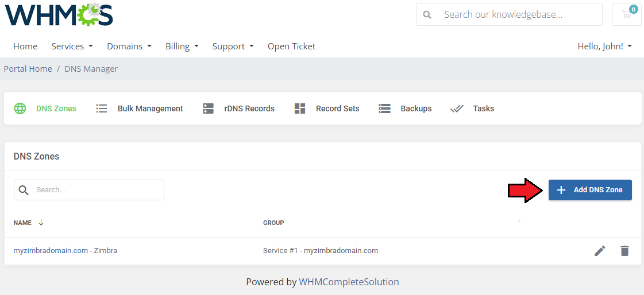This screenshot has height=295, width=644.
Task: Click the DNS Zones panel heading
Action: 37,156
